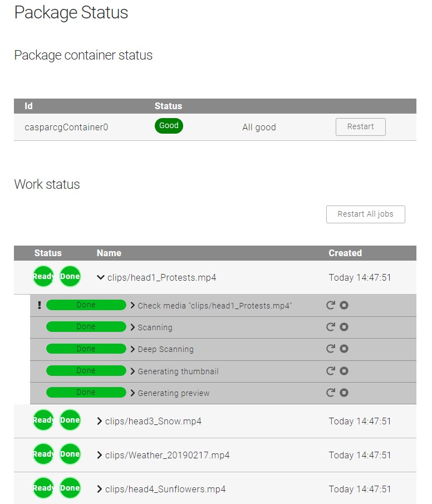The width and height of the screenshot is (432, 504).
Task: Click the Done badge for head1_Protests.mp4
Action: pos(70,276)
